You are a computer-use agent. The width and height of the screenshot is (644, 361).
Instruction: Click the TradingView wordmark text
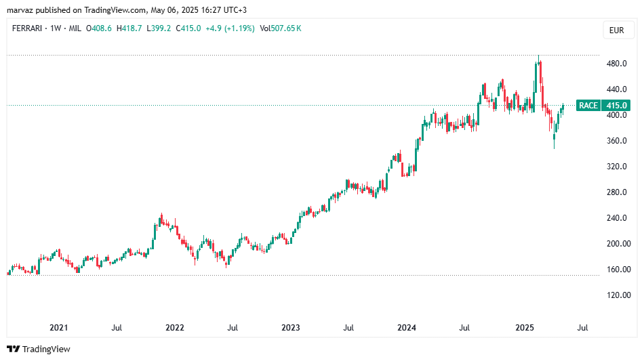[x=46, y=349]
